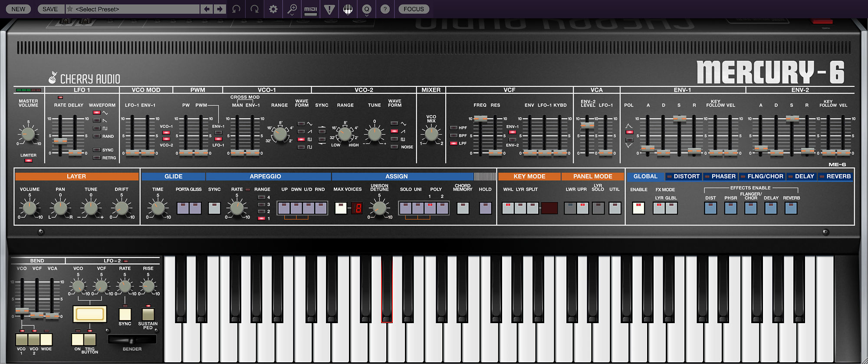The height and width of the screenshot is (364, 868).
Task: Click the Master Volume knob
Action: pyautogui.click(x=28, y=133)
